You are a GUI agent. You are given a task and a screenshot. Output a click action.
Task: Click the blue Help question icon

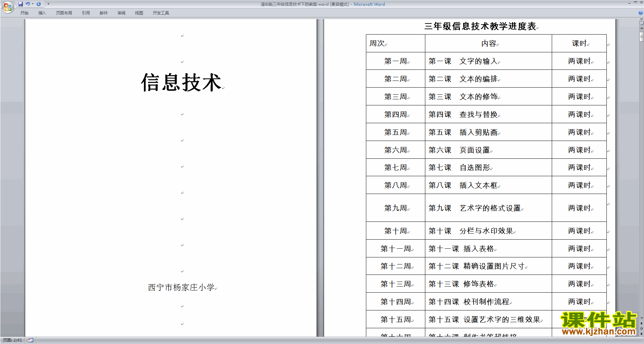tap(641, 13)
